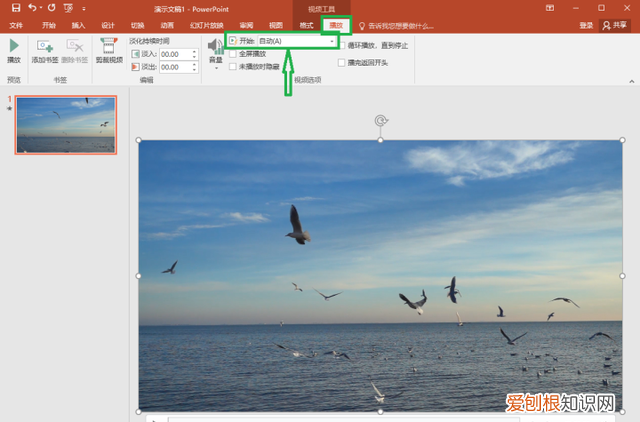Image resolution: width=640 pixels, height=422 pixels.
Task: Check hide while not playing (未播放时隐藏)
Action: coord(233,67)
